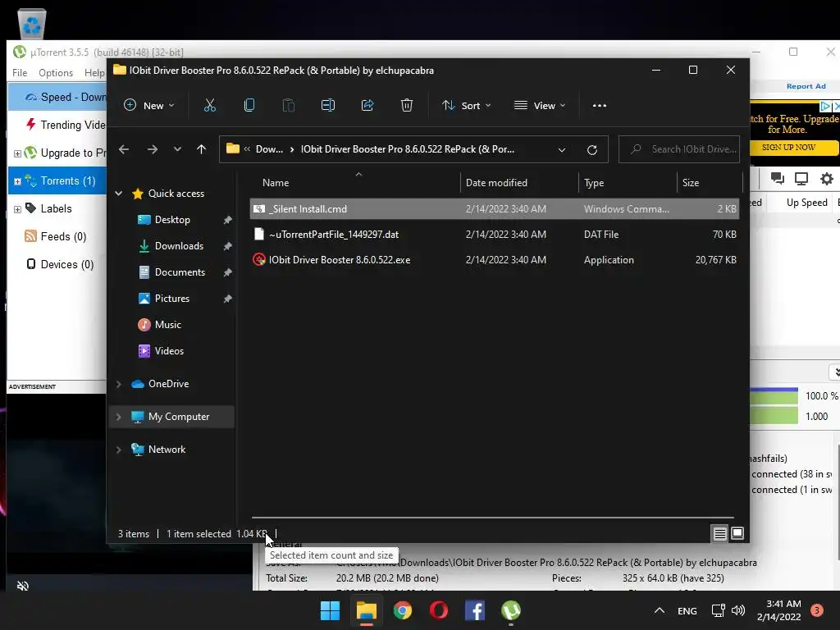Open uTorrent File menu
The height and width of the screenshot is (630, 840).
click(x=20, y=73)
